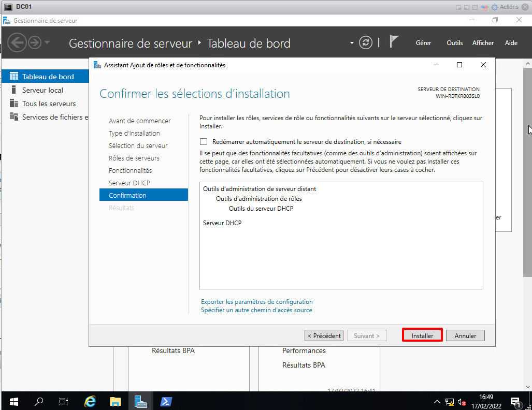This screenshot has height=410, width=532.
Task: Open File Explorer from the taskbar
Action: [x=115, y=401]
